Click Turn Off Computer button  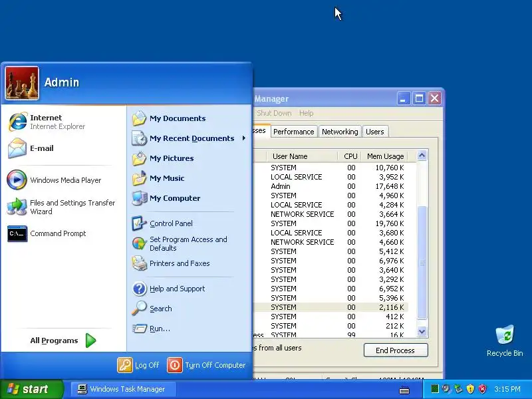pyautogui.click(x=207, y=365)
